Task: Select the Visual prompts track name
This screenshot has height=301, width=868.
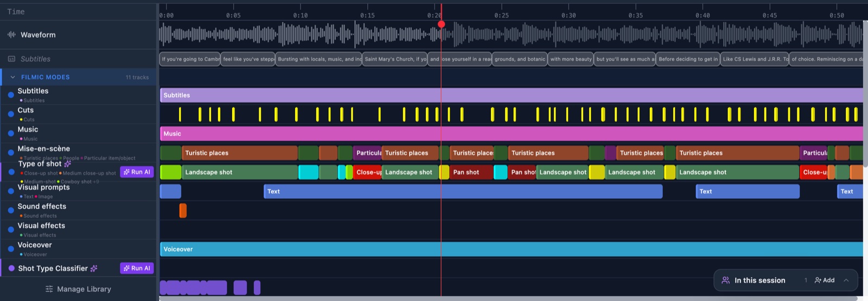Action: [x=43, y=187]
